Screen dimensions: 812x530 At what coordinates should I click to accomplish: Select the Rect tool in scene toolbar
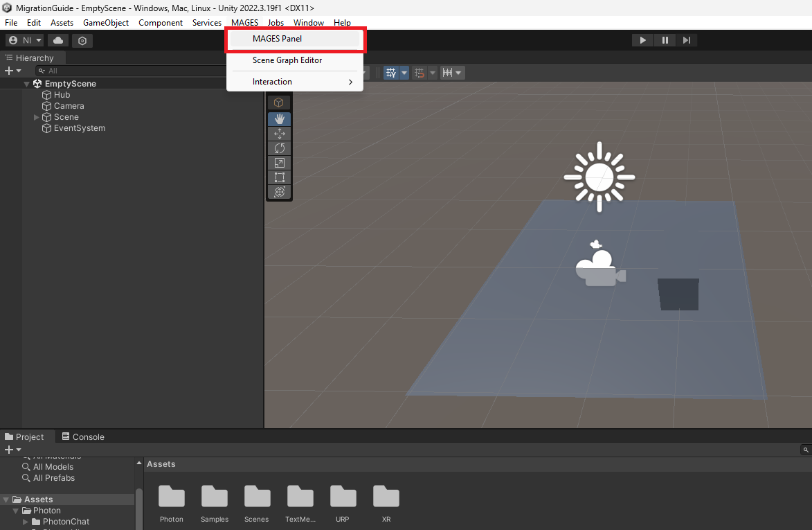coord(279,177)
